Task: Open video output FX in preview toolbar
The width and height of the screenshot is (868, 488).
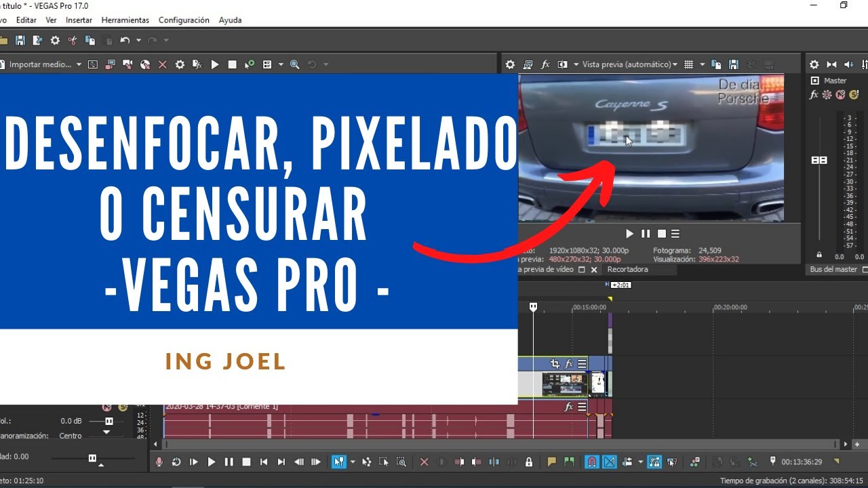Action: pyautogui.click(x=545, y=64)
